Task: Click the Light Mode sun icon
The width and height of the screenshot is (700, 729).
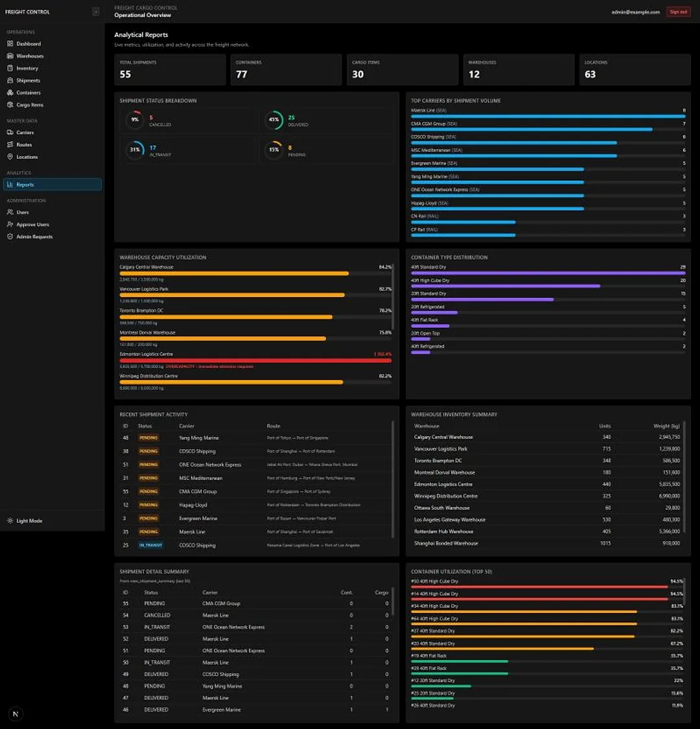Action: coord(10,521)
